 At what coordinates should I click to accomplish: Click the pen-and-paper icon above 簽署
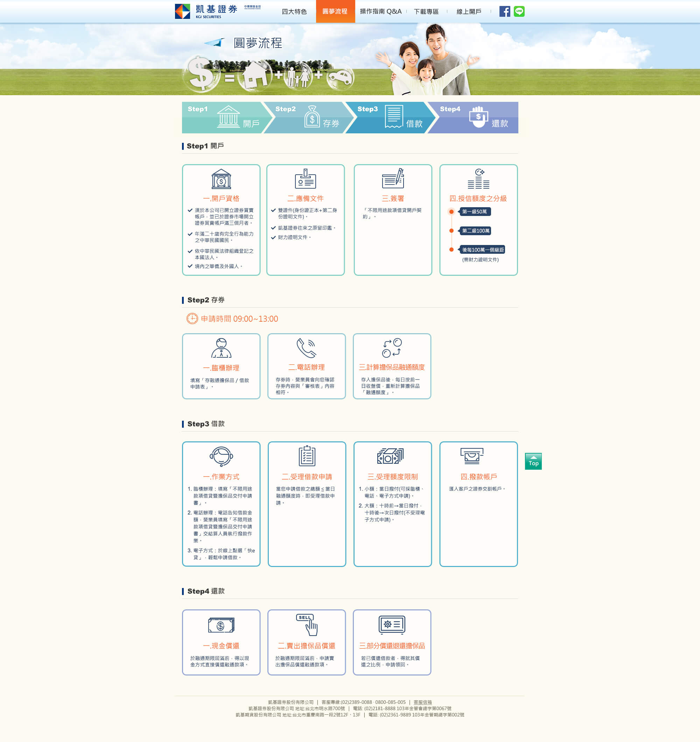(x=393, y=178)
